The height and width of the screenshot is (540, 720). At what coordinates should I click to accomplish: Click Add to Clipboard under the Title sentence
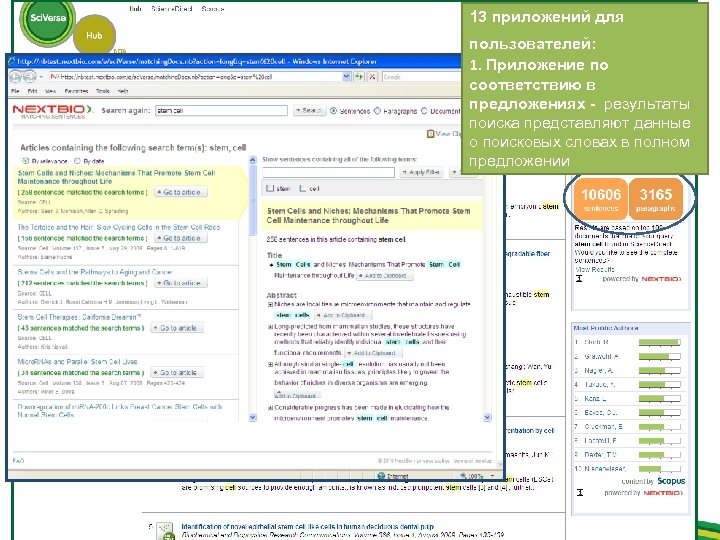pos(385,276)
